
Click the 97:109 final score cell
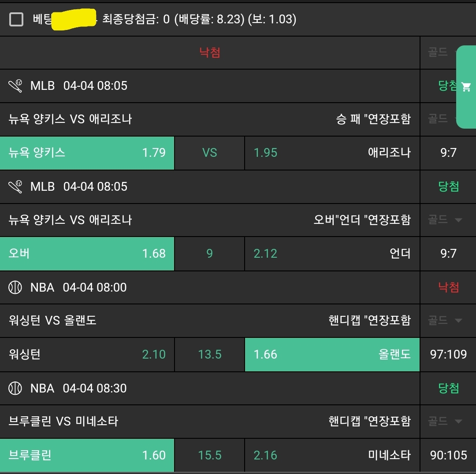[x=448, y=355]
